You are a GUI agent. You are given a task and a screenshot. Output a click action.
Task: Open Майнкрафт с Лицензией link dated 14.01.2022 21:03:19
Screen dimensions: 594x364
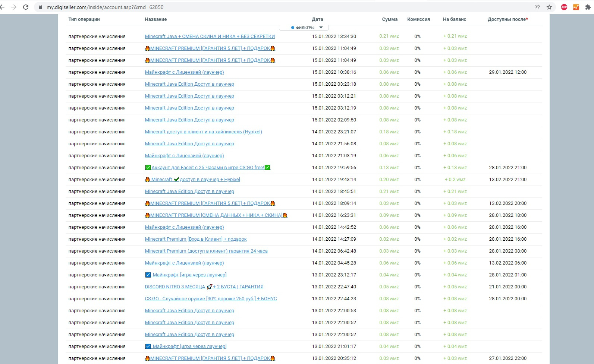click(x=184, y=156)
